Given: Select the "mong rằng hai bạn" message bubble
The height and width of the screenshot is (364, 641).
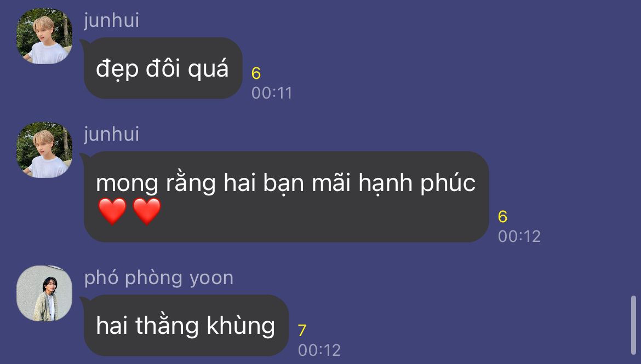Looking at the screenshot, I should click(286, 197).
